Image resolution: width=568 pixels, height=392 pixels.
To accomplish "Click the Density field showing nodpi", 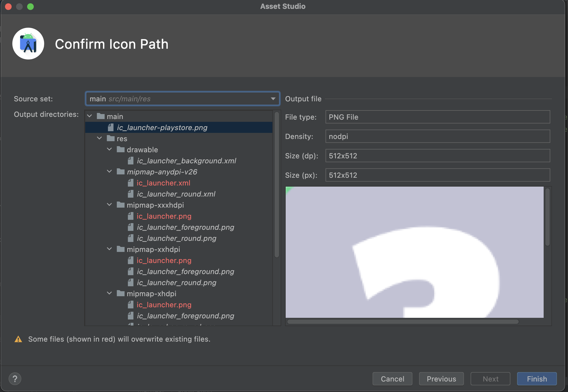I will [x=437, y=136].
